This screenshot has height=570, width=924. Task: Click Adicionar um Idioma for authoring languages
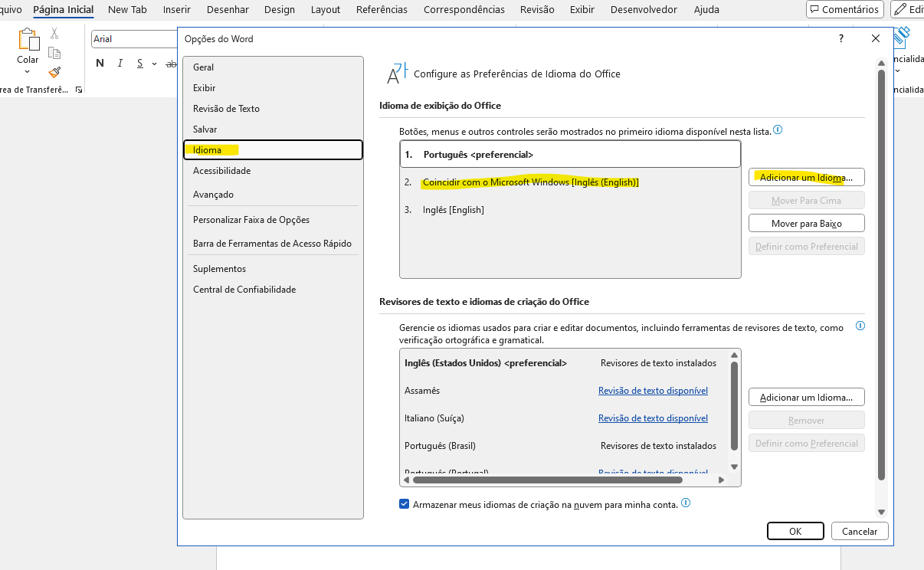[x=806, y=397]
